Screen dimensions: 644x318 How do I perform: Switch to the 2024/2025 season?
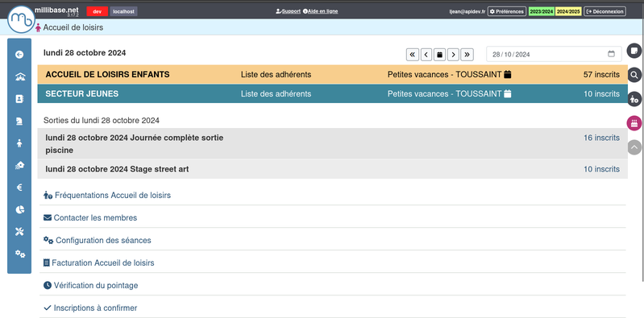tap(568, 11)
